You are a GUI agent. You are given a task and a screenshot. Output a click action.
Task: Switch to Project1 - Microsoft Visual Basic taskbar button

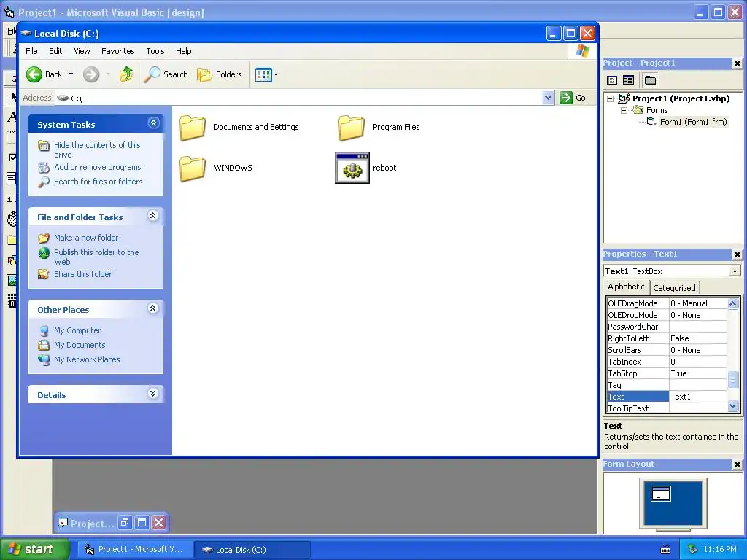click(135, 550)
